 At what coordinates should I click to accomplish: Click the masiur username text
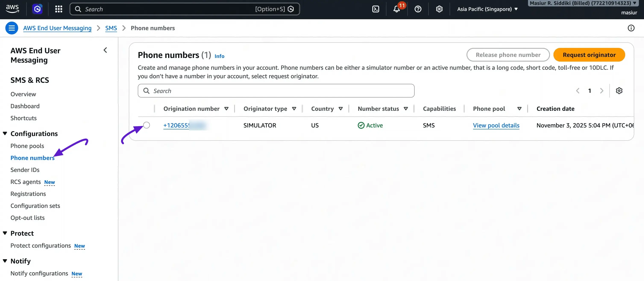point(629,13)
